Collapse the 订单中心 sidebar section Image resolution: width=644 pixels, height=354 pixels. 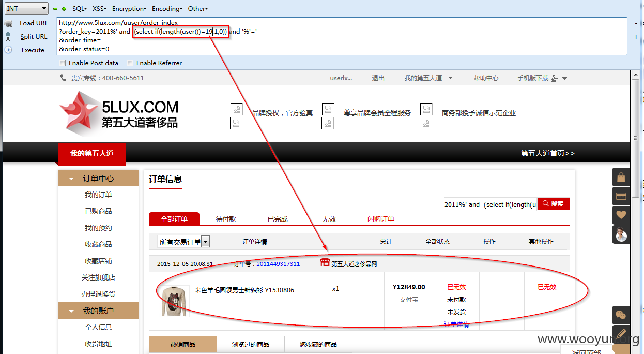point(98,178)
